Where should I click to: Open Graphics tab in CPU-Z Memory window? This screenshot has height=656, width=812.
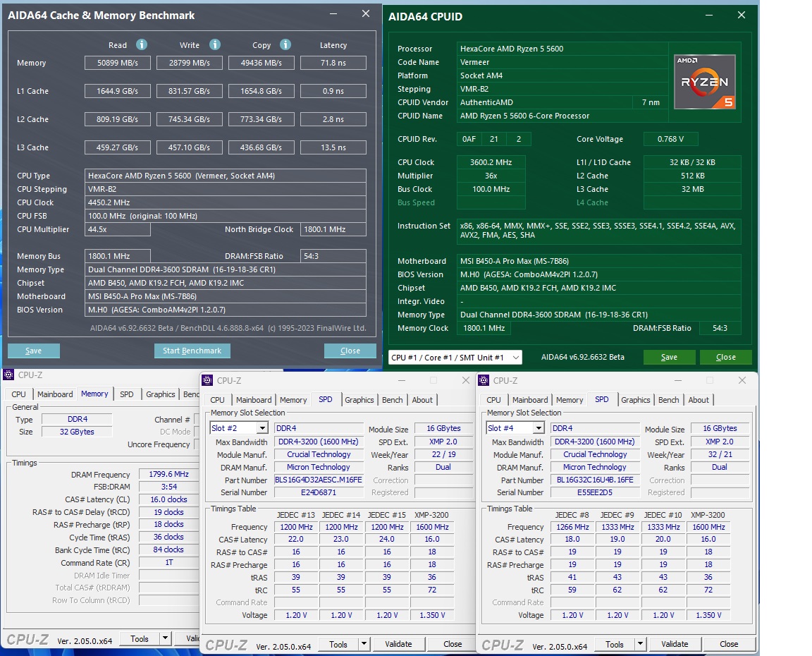click(x=161, y=394)
